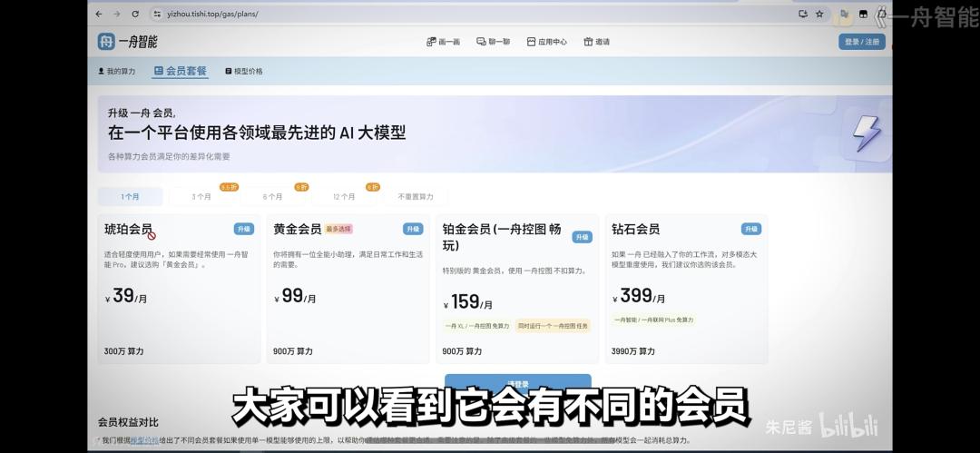The image size is (980, 453).
Task: Click 升级 on the 铂金会员 card
Action: pos(582,237)
